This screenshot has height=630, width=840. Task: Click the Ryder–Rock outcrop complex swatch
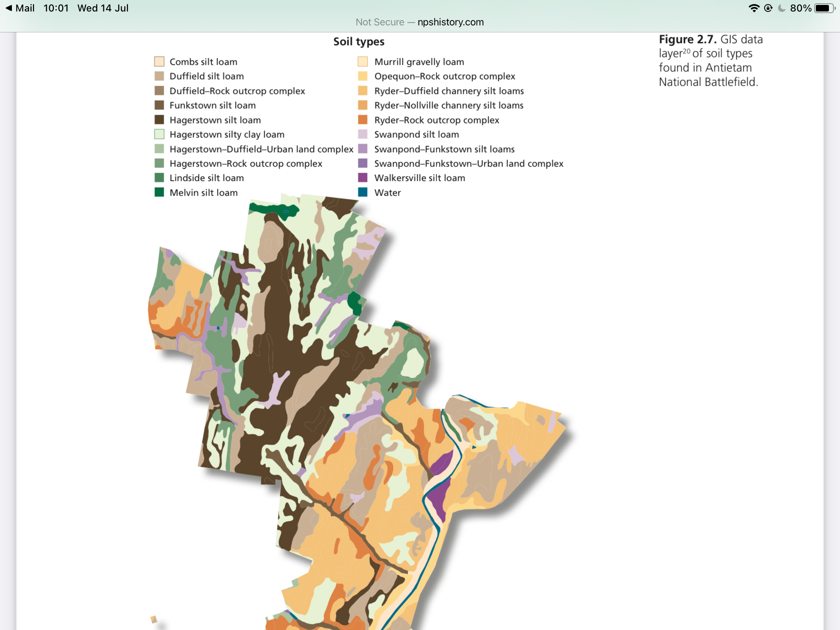[x=363, y=120]
